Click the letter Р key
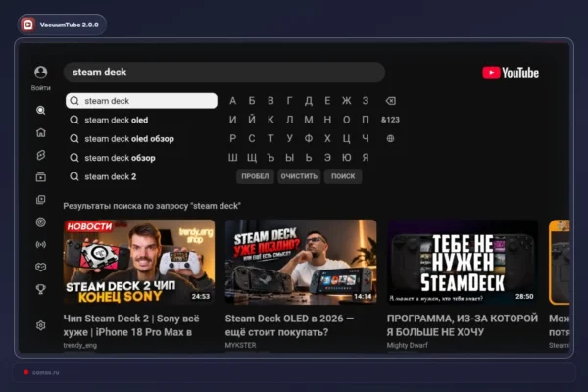This screenshot has height=392, width=588. (x=233, y=138)
